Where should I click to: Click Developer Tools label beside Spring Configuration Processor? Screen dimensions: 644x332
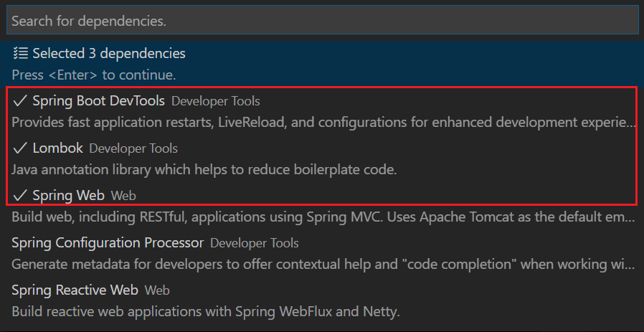pos(255,244)
